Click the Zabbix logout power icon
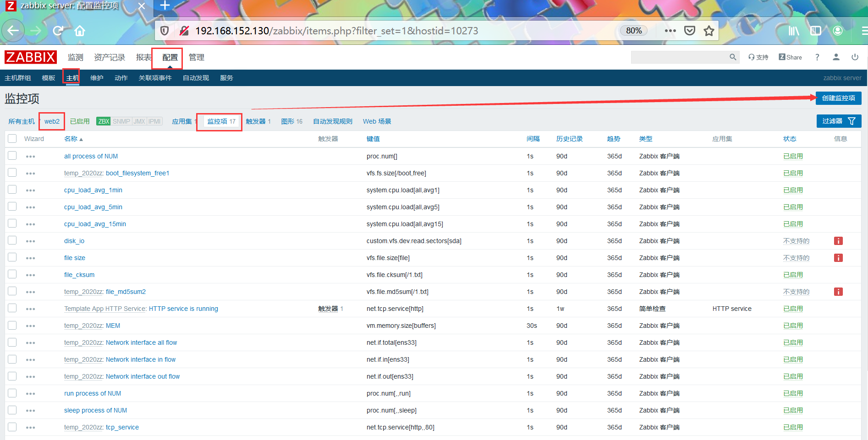Viewport: 868px width, 440px height. pos(855,57)
